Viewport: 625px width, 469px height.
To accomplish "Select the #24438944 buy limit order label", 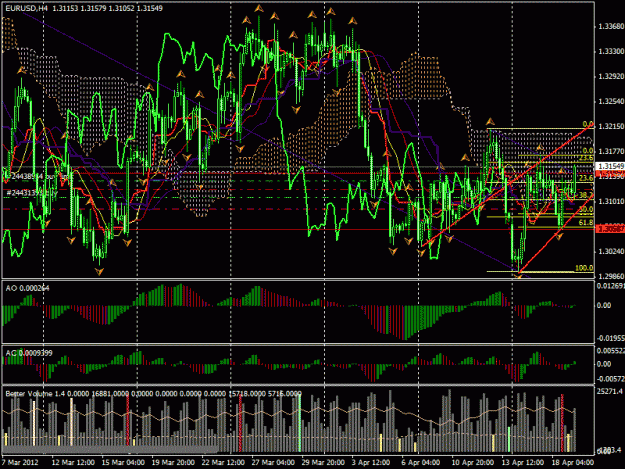I will click(x=39, y=176).
